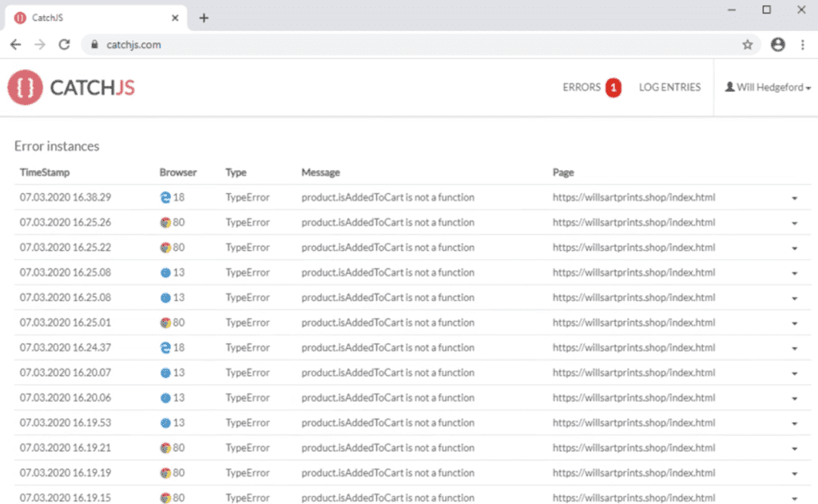The image size is (818, 504).
Task: Open Will Hedgeford account dropdown
Action: click(768, 87)
